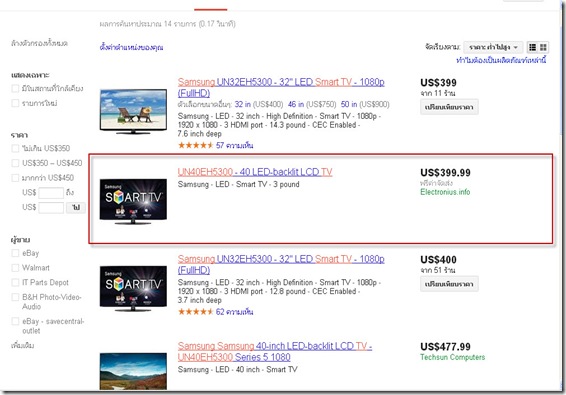Image resolution: width=566 pixels, height=395 pixels.
Task: Click the set your location link
Action: pyautogui.click(x=131, y=47)
